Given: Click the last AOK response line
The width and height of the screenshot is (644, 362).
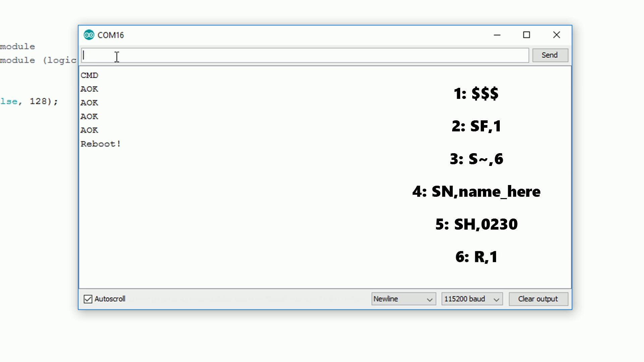Looking at the screenshot, I should 89,130.
